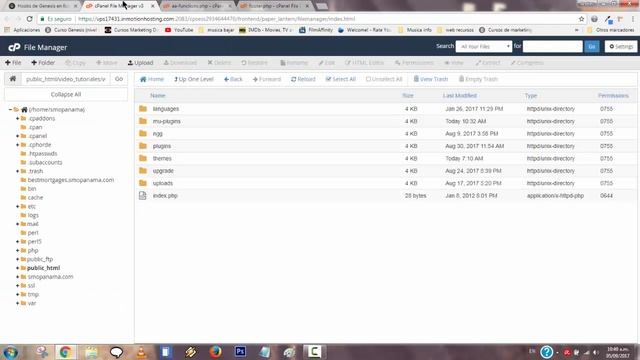
Task: Bookmark page with the star icon
Action: (581, 19)
